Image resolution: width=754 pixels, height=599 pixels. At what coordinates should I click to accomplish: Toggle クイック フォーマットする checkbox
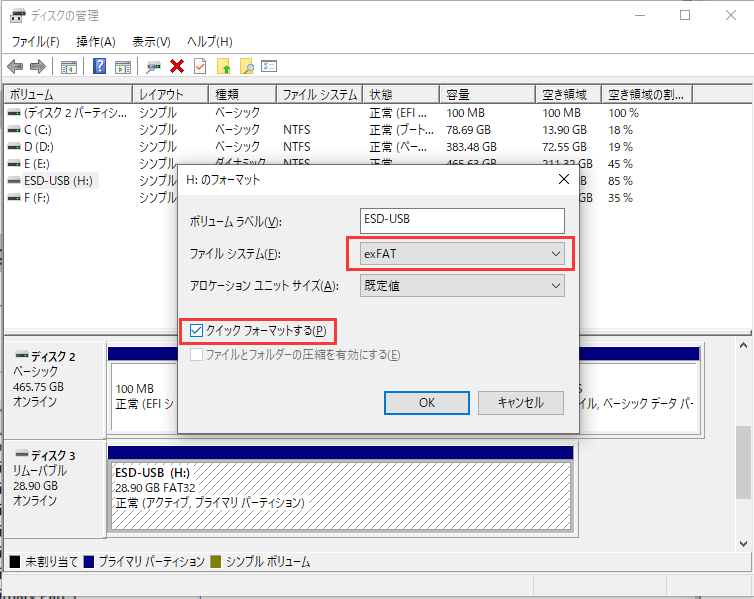coord(196,331)
